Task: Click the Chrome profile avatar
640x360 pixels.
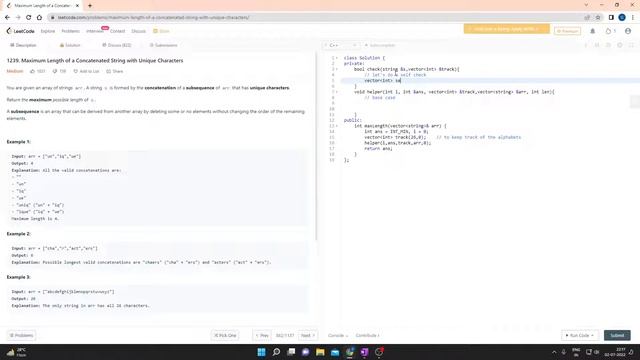Action: [622, 18]
